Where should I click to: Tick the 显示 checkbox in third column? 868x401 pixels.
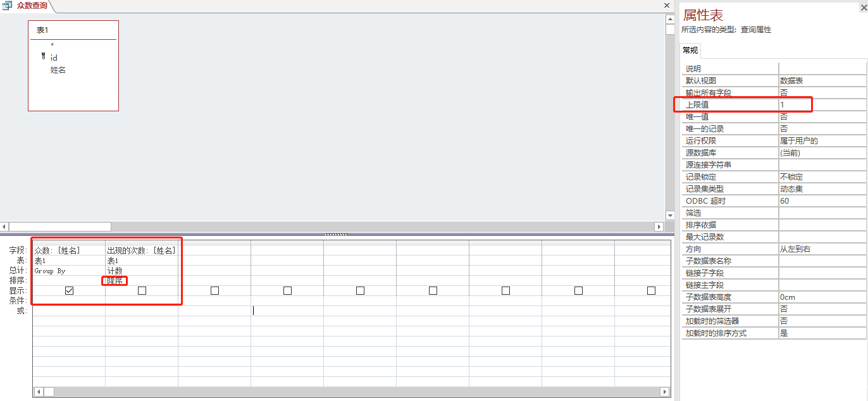[214, 290]
